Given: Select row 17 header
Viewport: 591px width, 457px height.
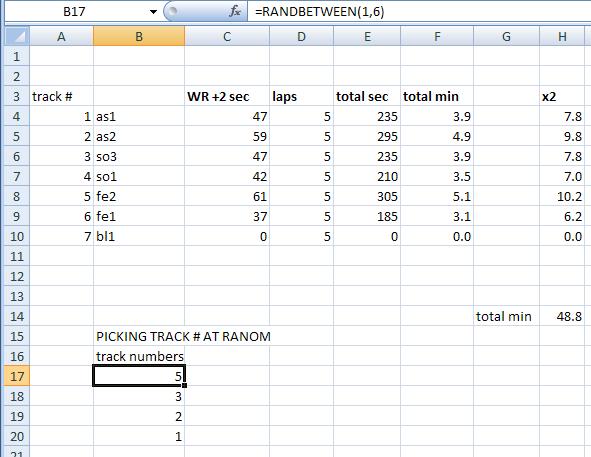Looking at the screenshot, I should click(x=17, y=376).
